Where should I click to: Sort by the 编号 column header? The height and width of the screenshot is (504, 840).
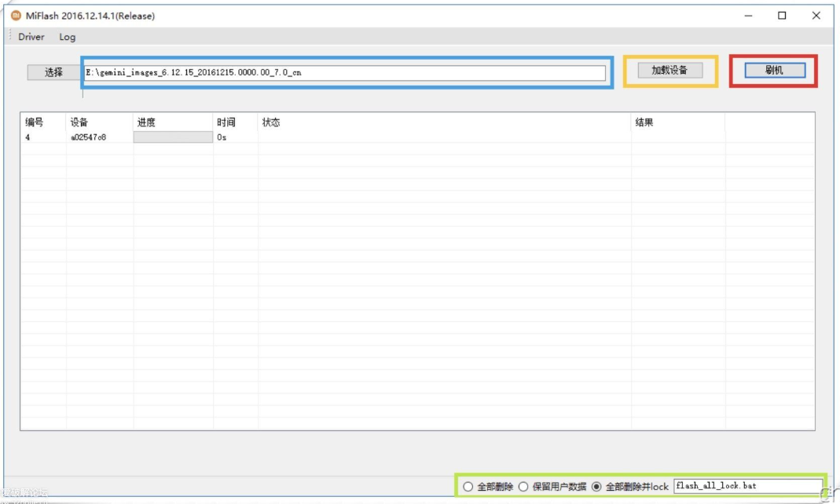(35, 122)
